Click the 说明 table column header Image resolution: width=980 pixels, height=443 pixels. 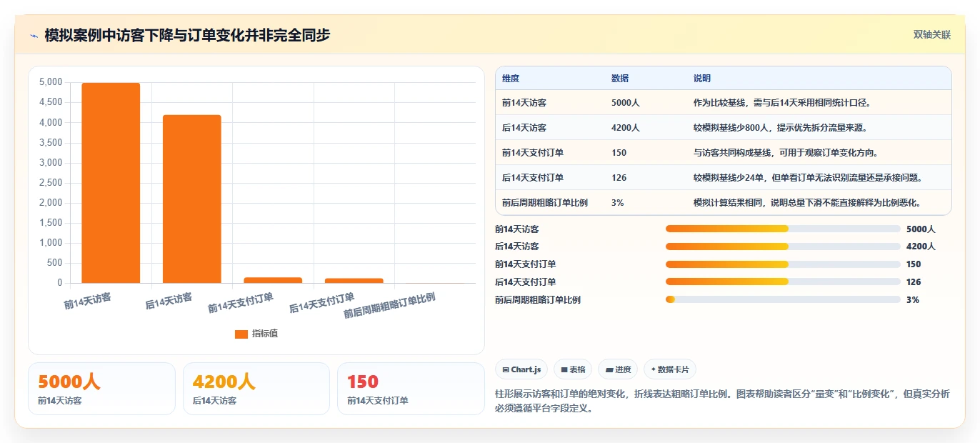tap(702, 78)
